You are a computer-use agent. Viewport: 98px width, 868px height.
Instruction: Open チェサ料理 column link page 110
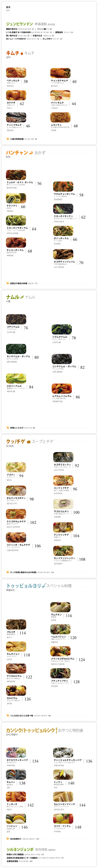pyautogui.click(x=32, y=572)
